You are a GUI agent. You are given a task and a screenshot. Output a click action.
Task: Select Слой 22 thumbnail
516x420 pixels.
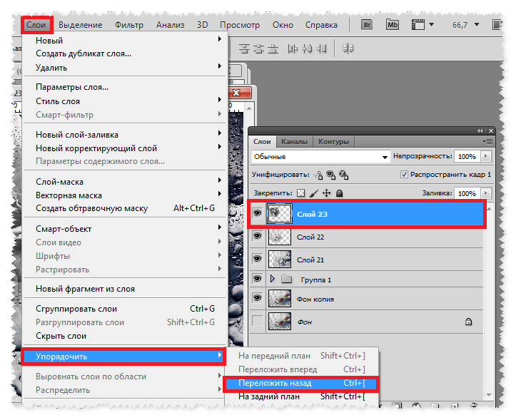(x=280, y=237)
